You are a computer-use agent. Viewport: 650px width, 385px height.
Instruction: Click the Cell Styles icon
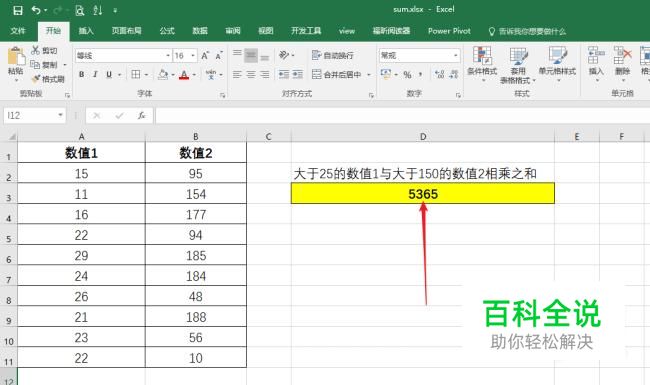pos(558,56)
